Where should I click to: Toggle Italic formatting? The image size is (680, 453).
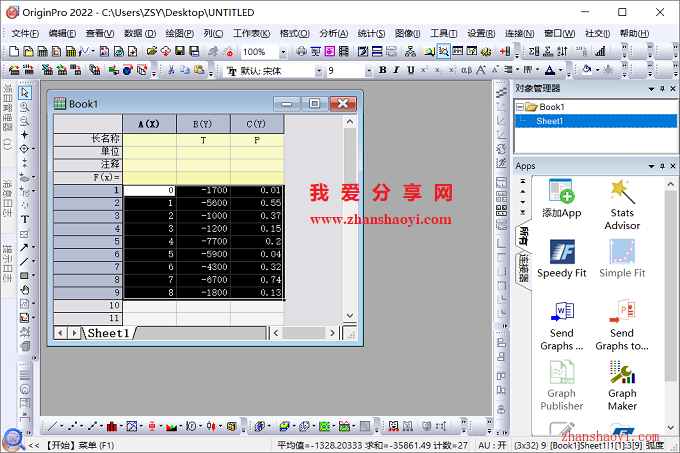tap(396, 70)
